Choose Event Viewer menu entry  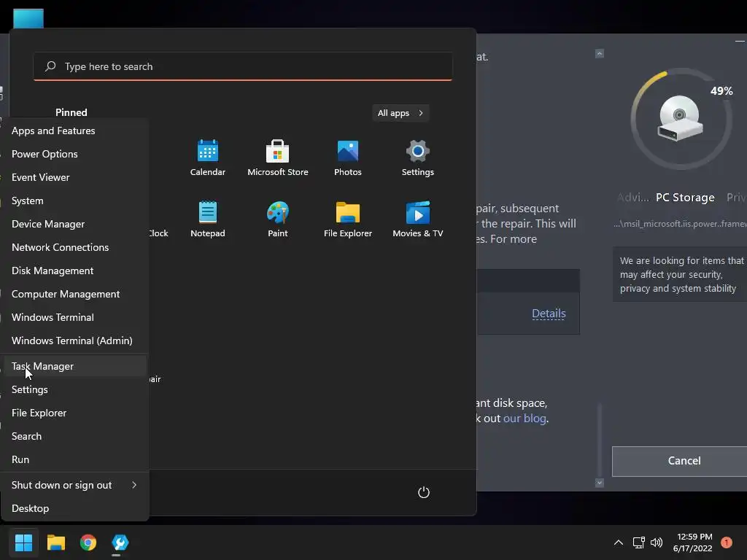(x=75, y=177)
